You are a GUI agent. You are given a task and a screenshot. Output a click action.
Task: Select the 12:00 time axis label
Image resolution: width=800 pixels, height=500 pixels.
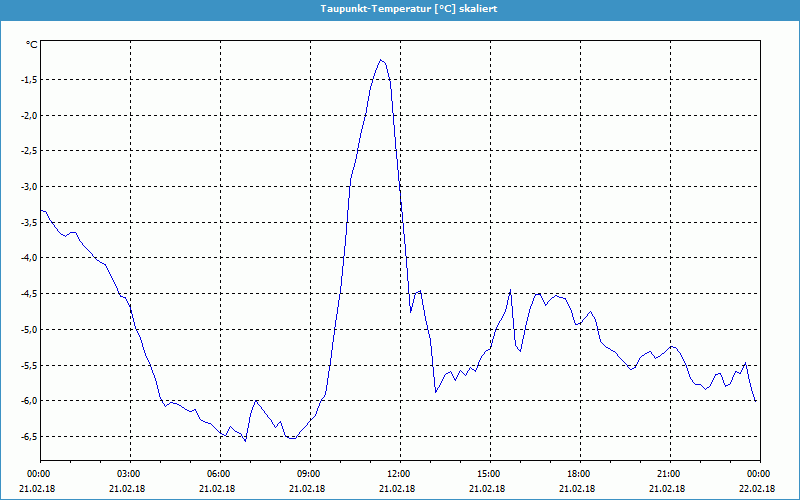pyautogui.click(x=399, y=474)
